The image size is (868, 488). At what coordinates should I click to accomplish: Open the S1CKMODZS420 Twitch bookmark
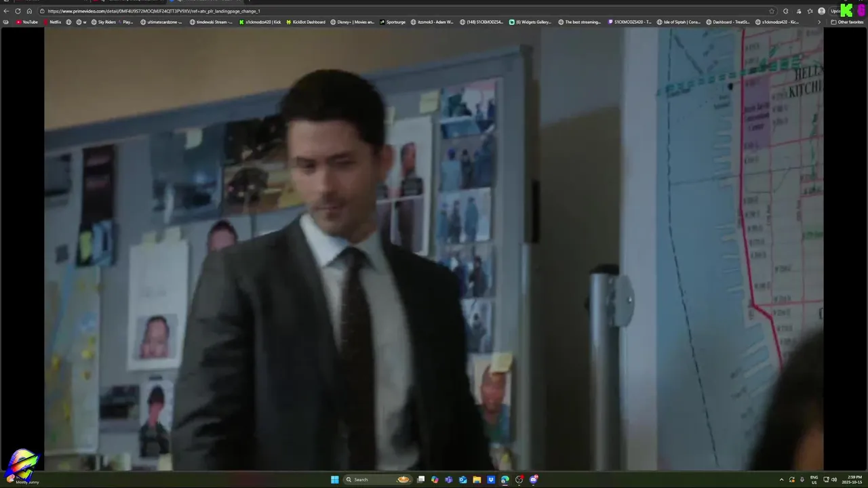(630, 22)
